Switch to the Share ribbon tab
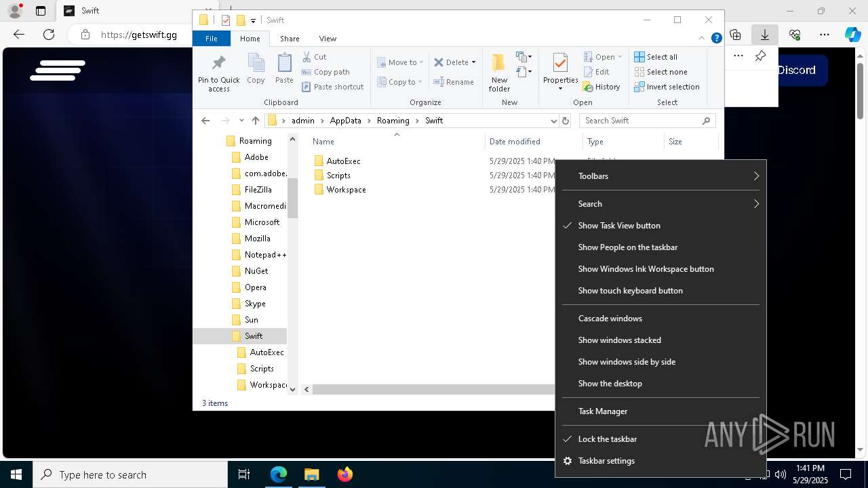The width and height of the screenshot is (868, 488). coord(290,39)
